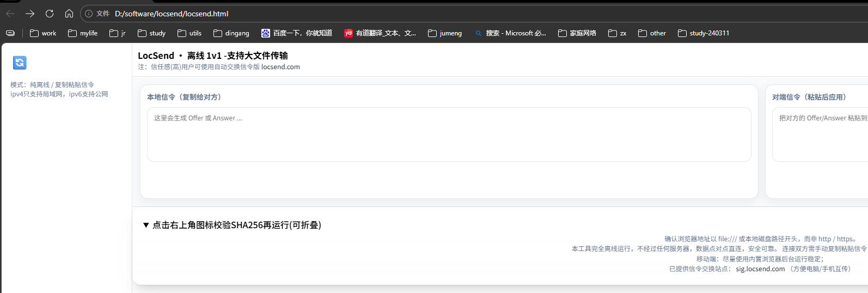
Task: Open the utils bookmarks folder
Action: click(190, 33)
